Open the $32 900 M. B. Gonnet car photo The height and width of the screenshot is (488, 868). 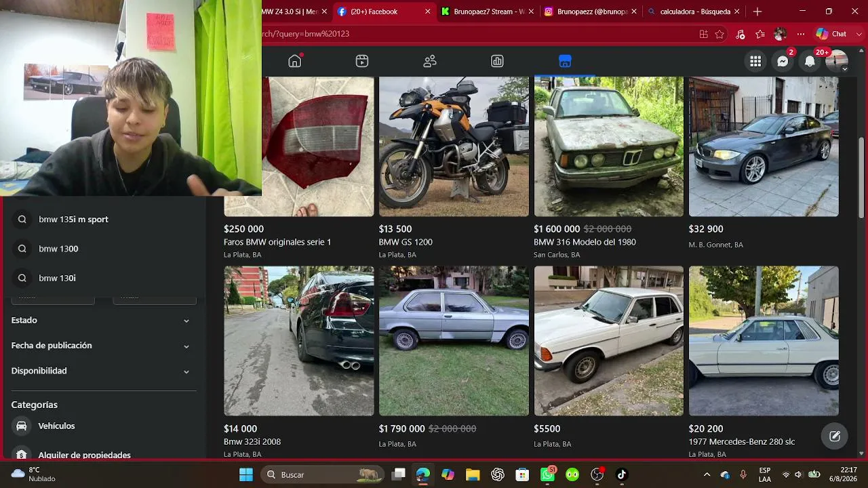tap(764, 146)
